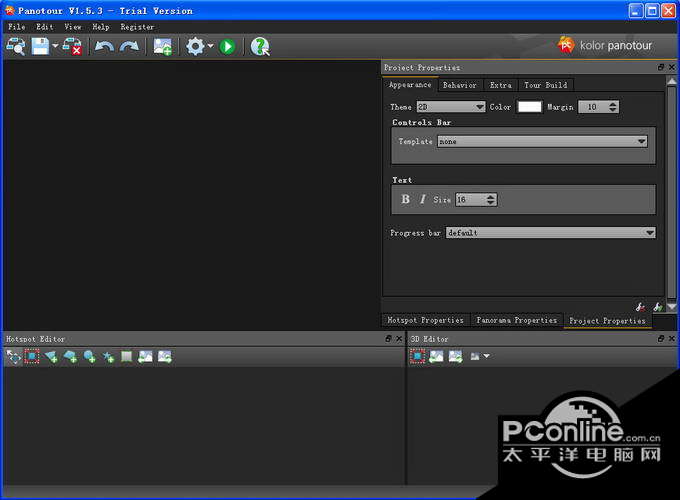Open the build settings gear icon
Viewport: 680px width, 500px height.
(195, 46)
